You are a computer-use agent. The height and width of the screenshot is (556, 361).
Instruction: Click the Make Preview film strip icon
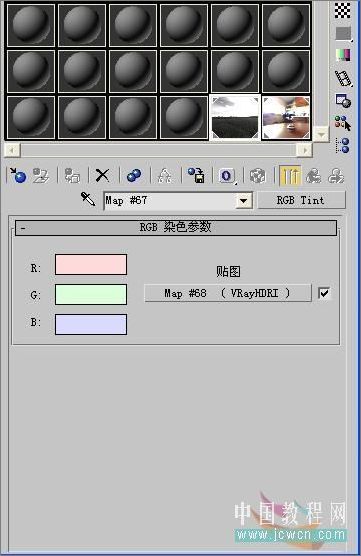pyautogui.click(x=343, y=78)
